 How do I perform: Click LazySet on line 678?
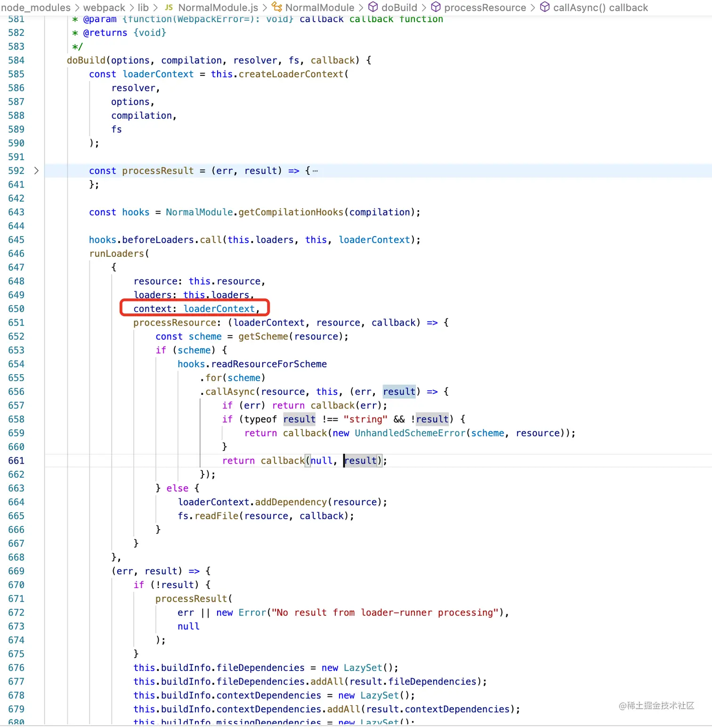click(x=380, y=695)
